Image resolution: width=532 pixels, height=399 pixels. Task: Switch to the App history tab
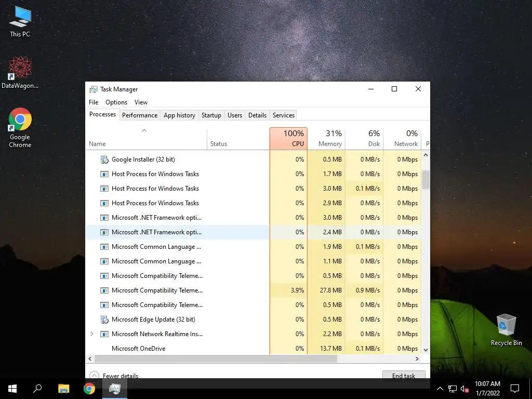(179, 115)
